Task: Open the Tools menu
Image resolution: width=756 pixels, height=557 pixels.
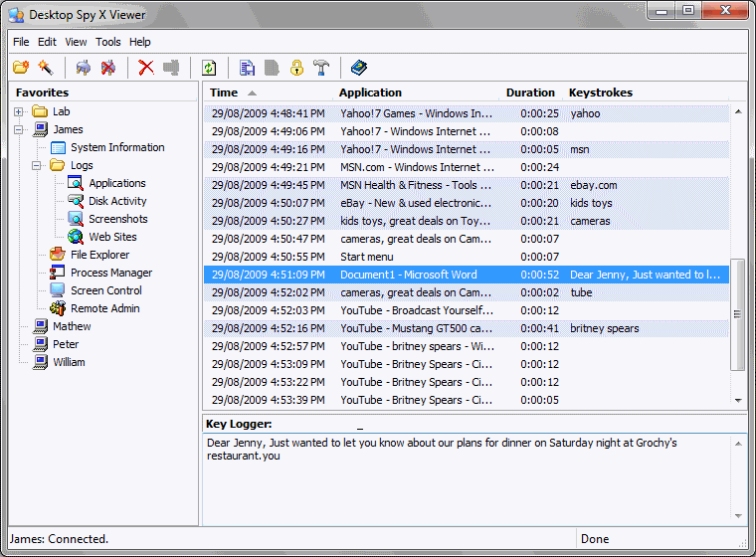Action: pyautogui.click(x=108, y=42)
